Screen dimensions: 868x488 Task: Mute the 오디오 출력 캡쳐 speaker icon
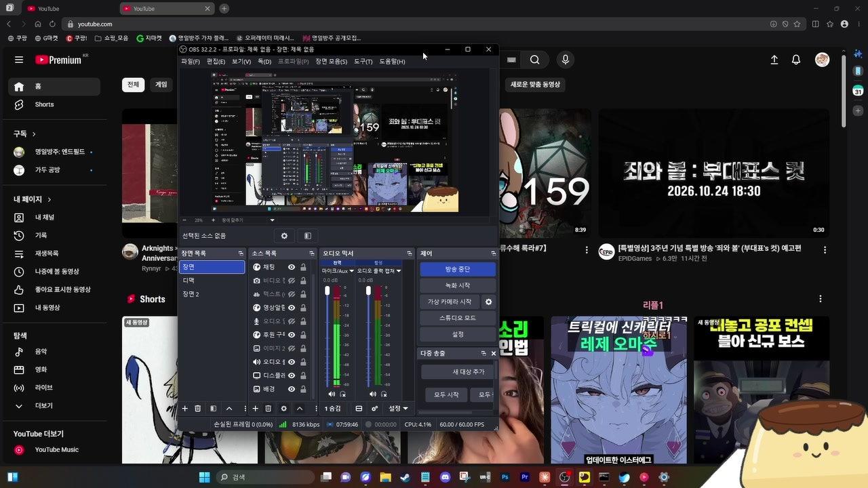[372, 394]
